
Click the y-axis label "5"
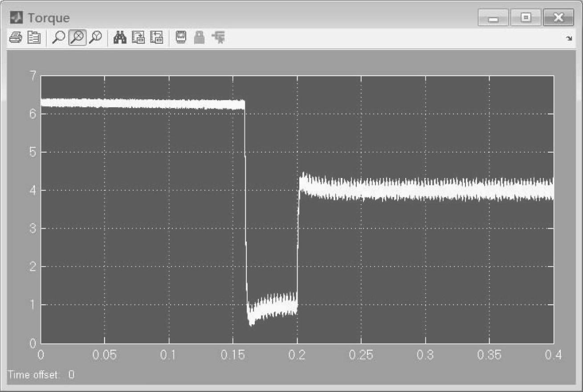[x=33, y=152]
